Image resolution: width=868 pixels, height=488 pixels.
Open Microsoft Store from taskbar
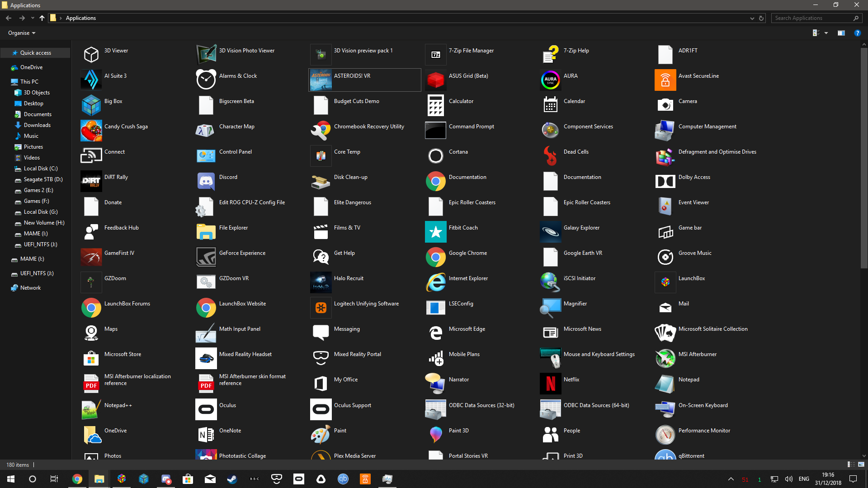coord(188,479)
